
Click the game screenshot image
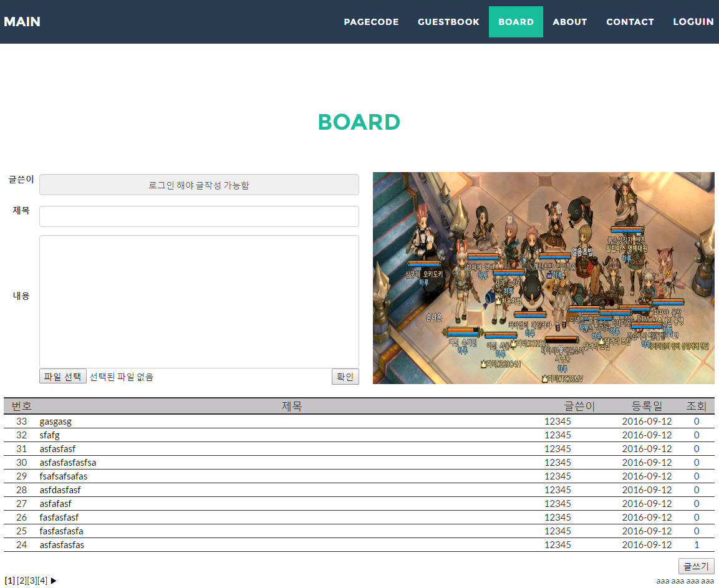tap(543, 278)
